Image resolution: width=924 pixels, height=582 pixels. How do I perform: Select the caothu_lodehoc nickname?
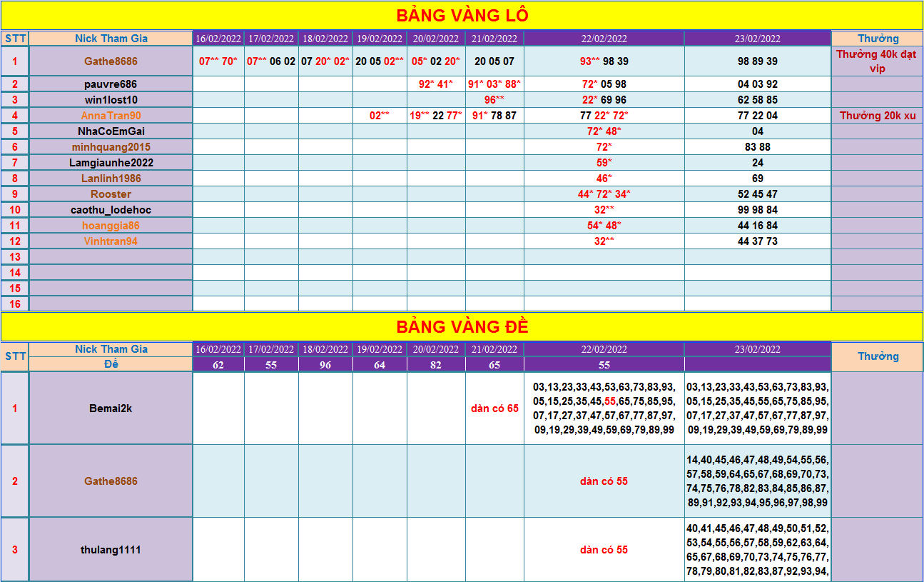pyautogui.click(x=111, y=210)
